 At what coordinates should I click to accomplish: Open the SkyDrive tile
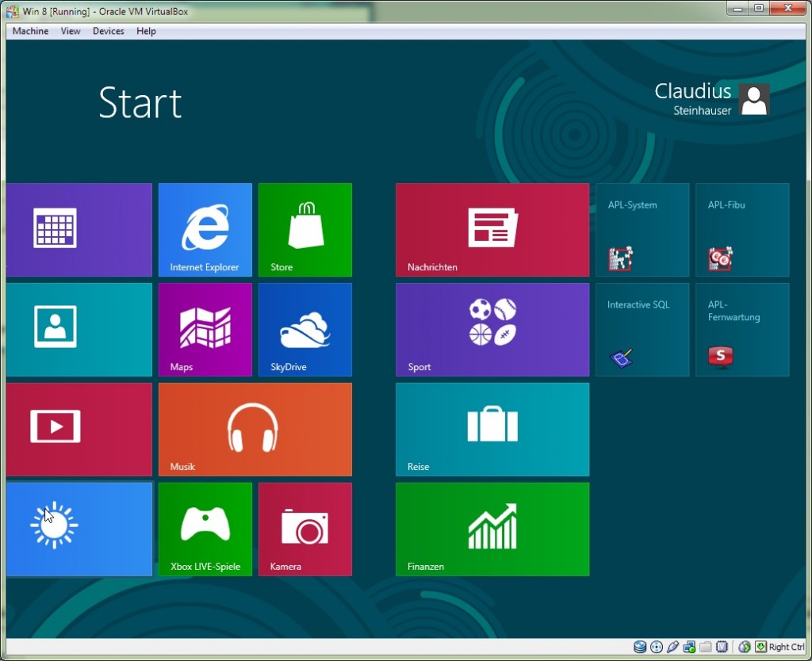(x=305, y=329)
